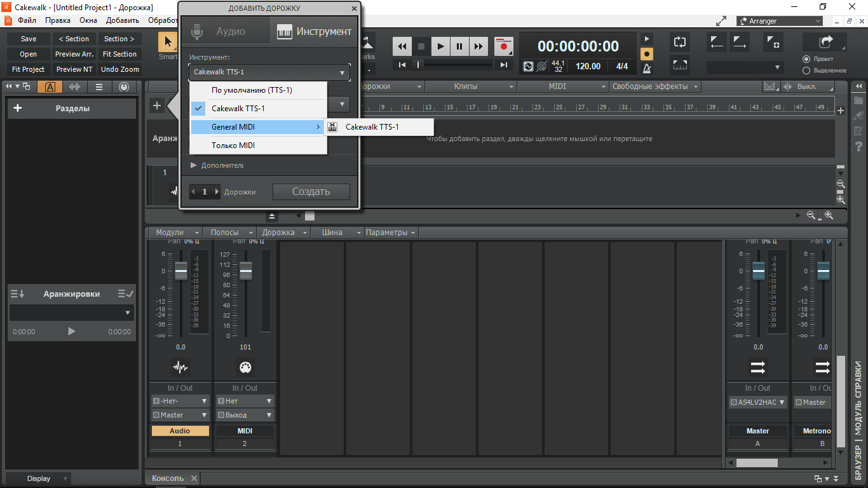
Task: Open the Master output dropdown on Audio strip
Action: click(180, 415)
